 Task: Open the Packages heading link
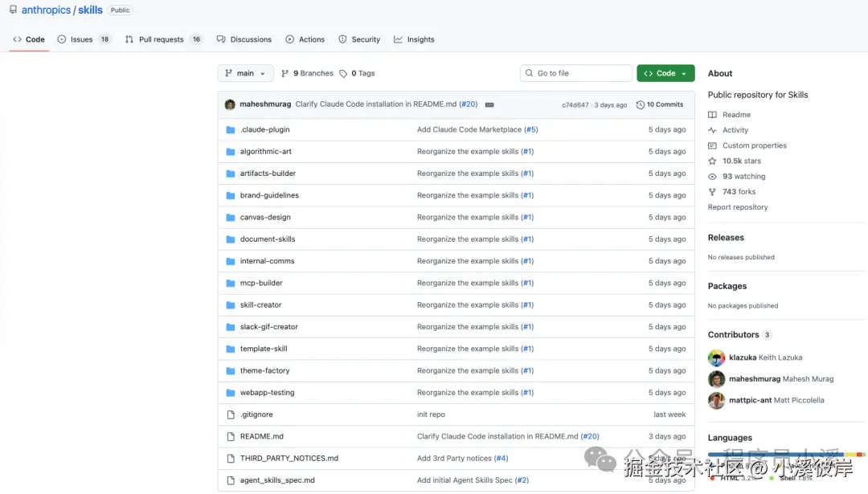pos(727,286)
